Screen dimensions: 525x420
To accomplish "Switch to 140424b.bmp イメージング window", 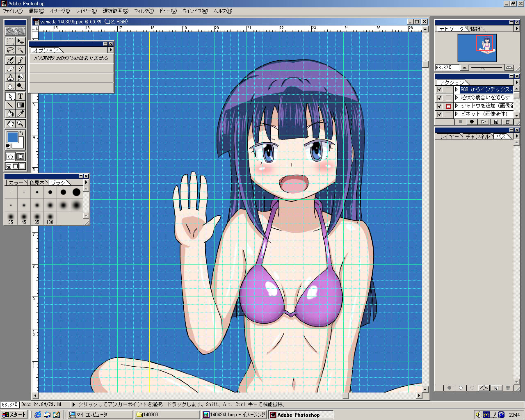I will 234,415.
